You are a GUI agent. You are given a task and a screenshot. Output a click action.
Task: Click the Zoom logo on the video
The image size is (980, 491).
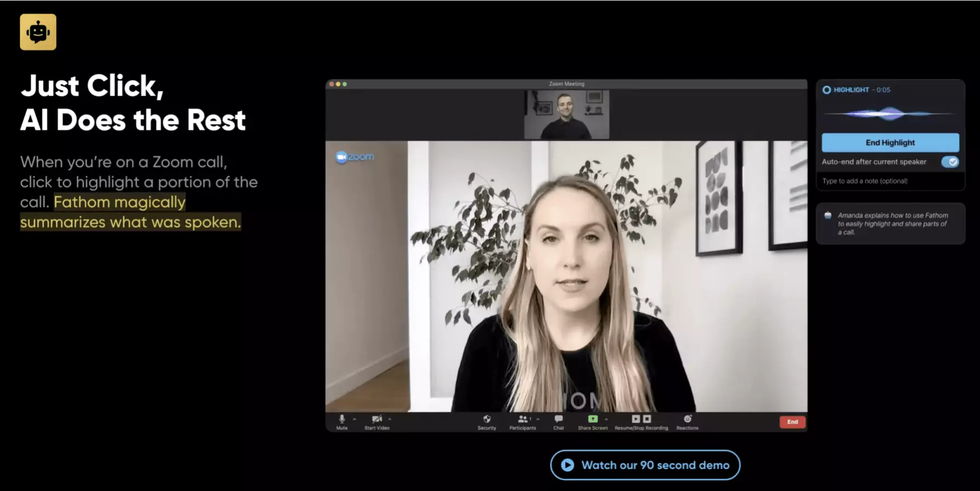click(x=355, y=157)
